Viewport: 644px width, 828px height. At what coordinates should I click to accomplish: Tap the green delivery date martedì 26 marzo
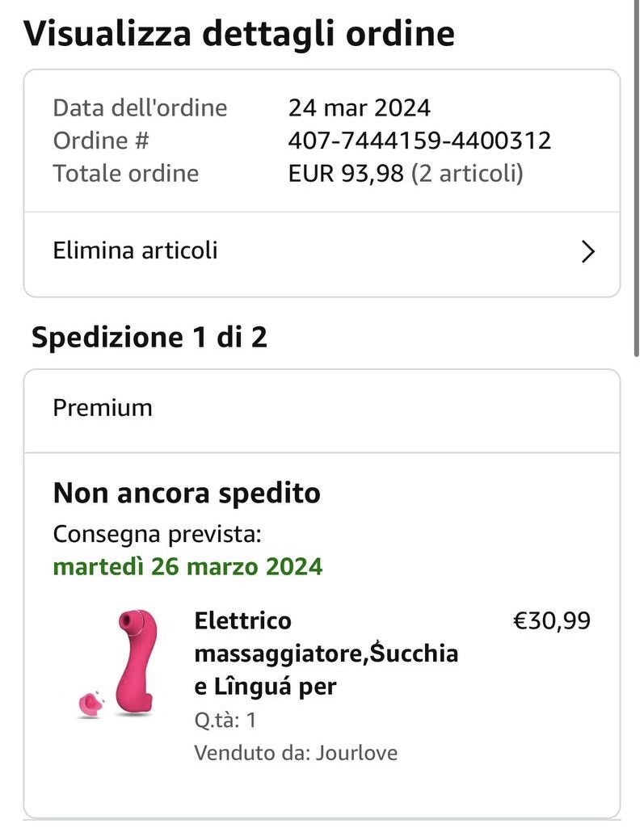(x=187, y=566)
